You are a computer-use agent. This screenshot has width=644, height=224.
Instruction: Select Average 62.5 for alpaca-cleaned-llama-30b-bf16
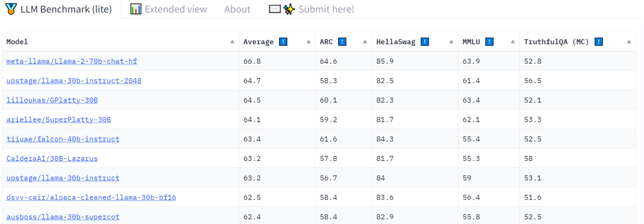(x=252, y=197)
